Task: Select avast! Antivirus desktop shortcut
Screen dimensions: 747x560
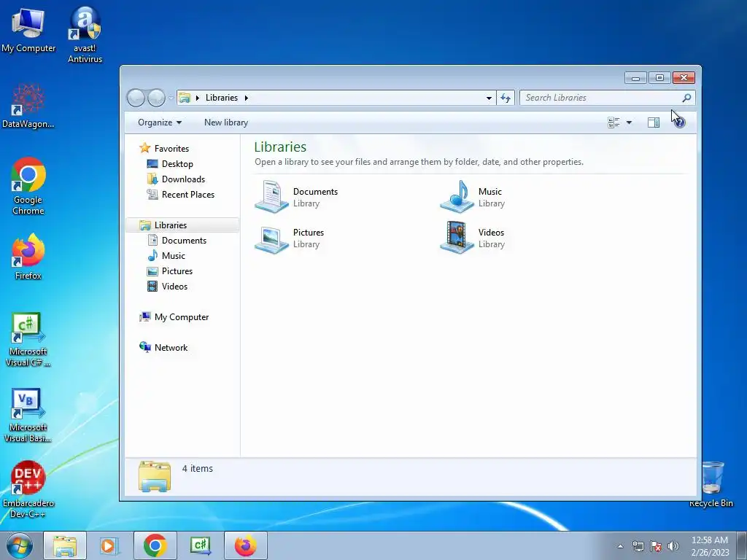Action: [x=85, y=35]
